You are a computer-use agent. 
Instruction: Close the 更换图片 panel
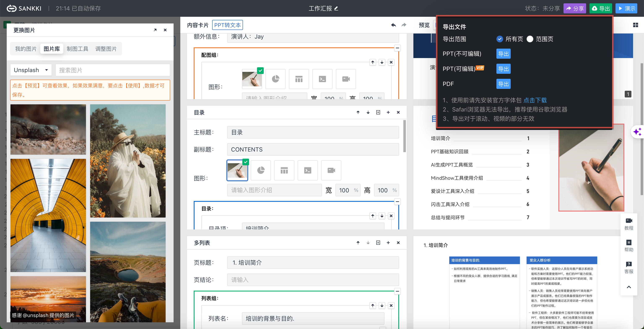(165, 30)
